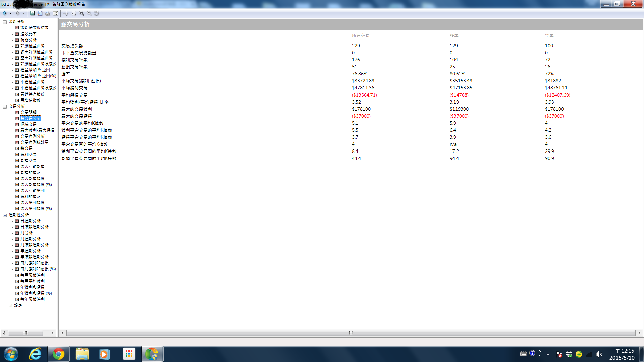Select the highlighted 總交易分析 item
This screenshot has height=362, width=644.
coord(30,118)
